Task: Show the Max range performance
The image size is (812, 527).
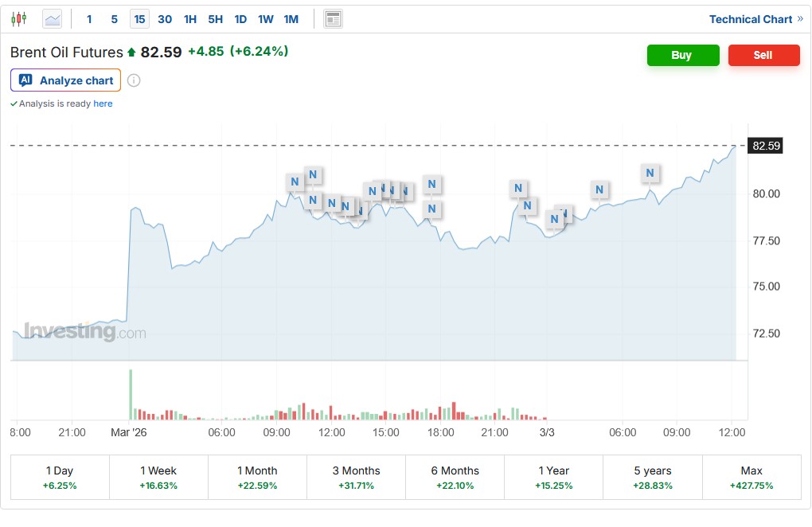Action: 751,477
